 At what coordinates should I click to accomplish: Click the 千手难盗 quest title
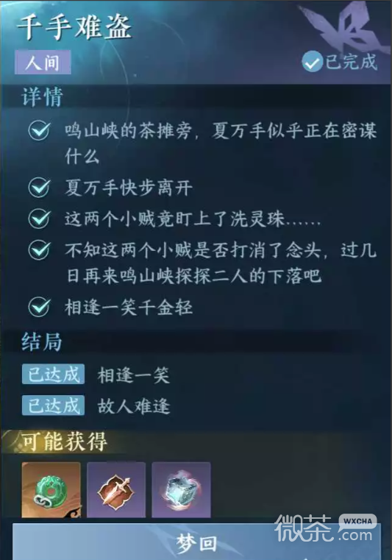tap(74, 27)
